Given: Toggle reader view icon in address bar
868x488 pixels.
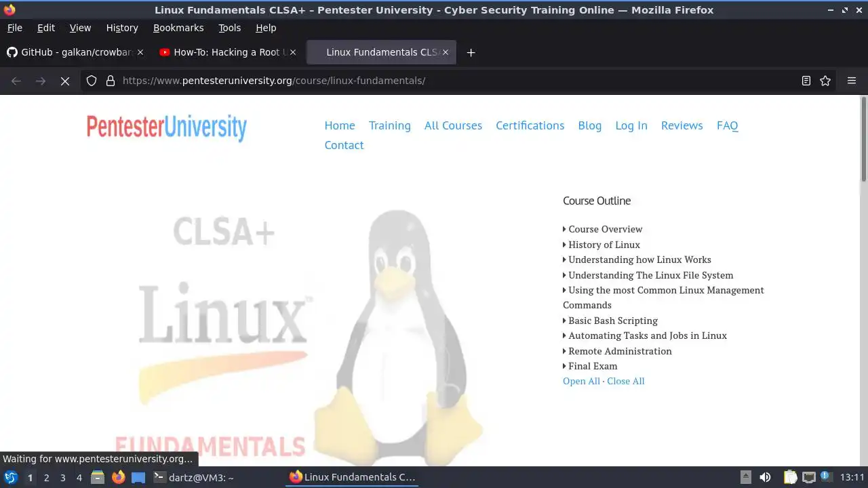Looking at the screenshot, I should click(x=806, y=81).
